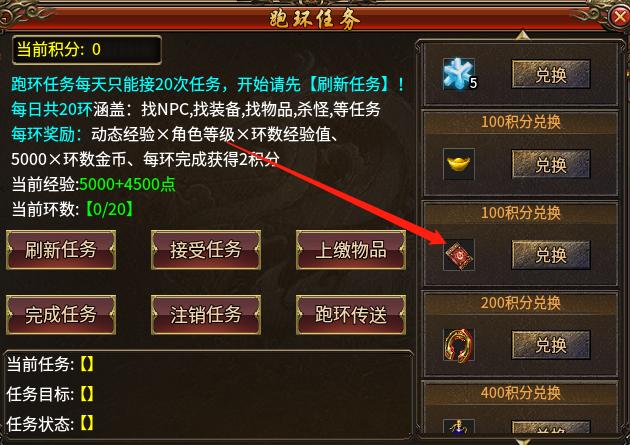The width and height of the screenshot is (630, 445).
Task: Click the 当前积分 score field
Action: click(x=87, y=50)
